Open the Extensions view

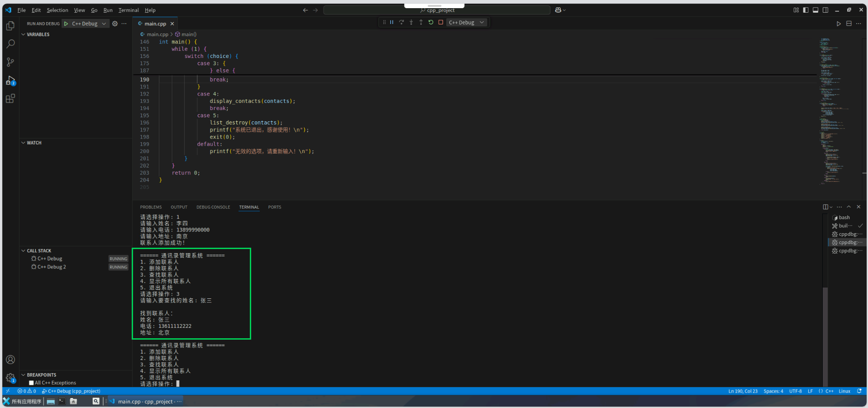10,98
